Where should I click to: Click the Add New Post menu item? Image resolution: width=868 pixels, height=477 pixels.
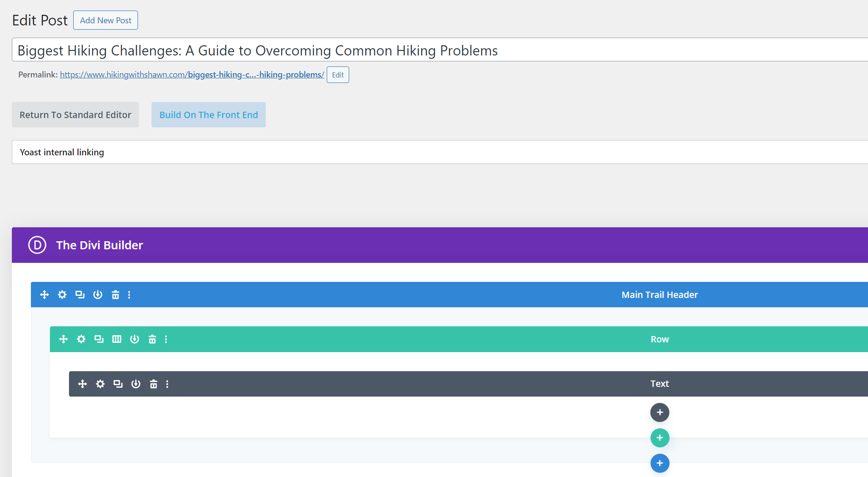click(x=106, y=20)
